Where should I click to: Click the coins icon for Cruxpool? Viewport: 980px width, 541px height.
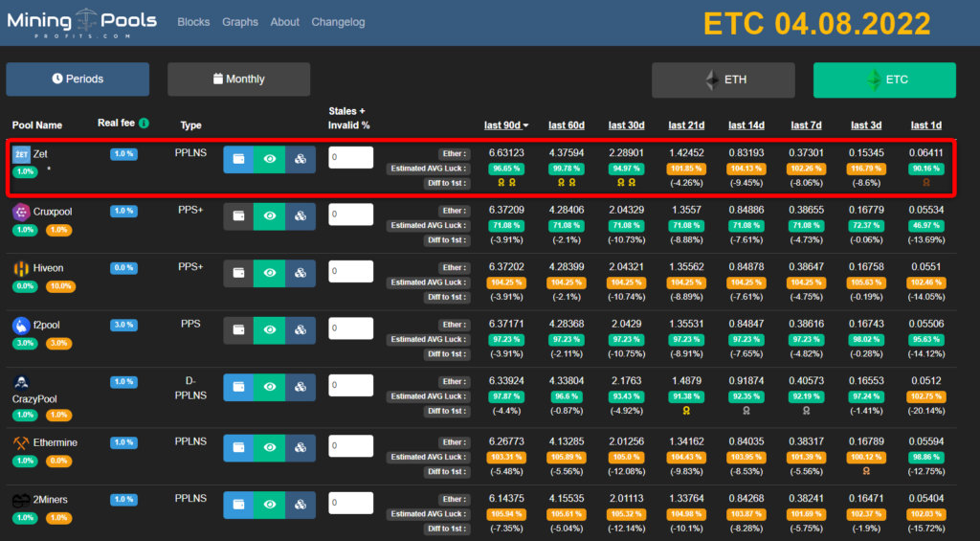click(300, 217)
